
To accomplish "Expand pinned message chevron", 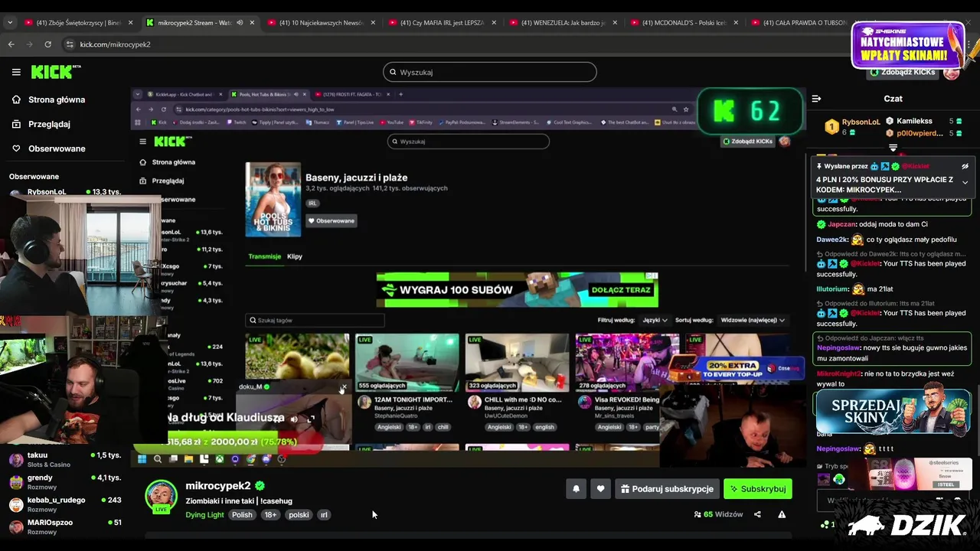I will coord(965,182).
